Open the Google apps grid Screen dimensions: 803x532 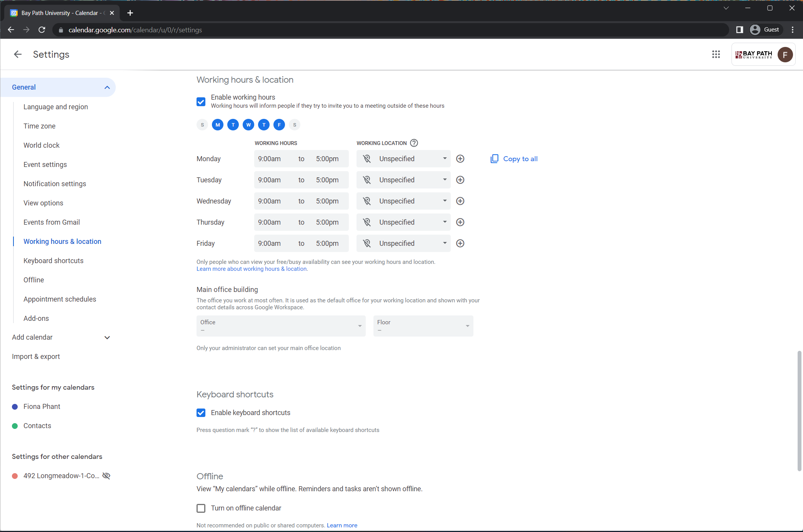tap(716, 54)
